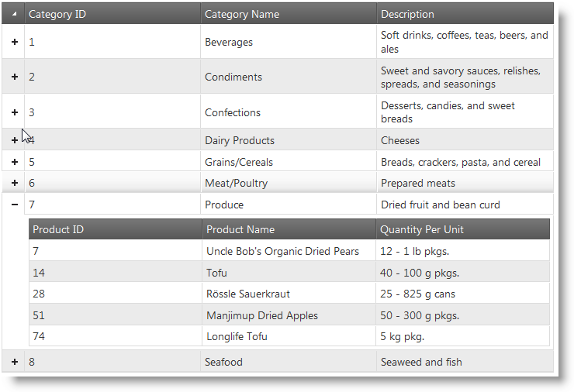The height and width of the screenshot is (392, 574).
Task: Click the top-left header corner triangle
Action: coord(15,14)
